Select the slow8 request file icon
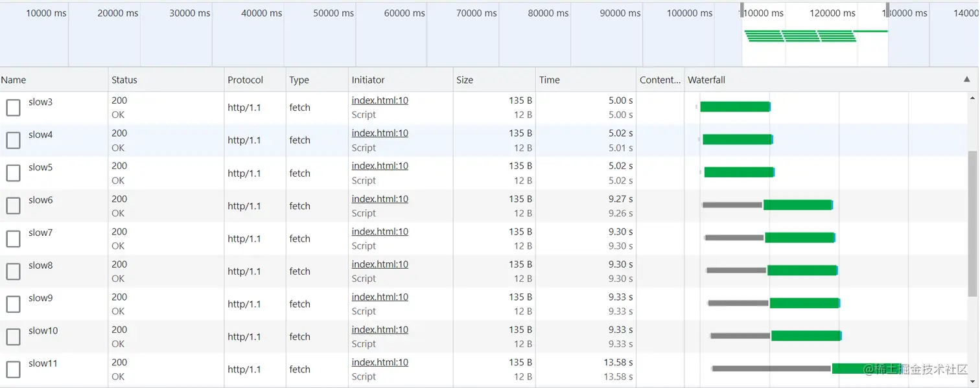This screenshot has width=980, height=388. [x=13, y=271]
